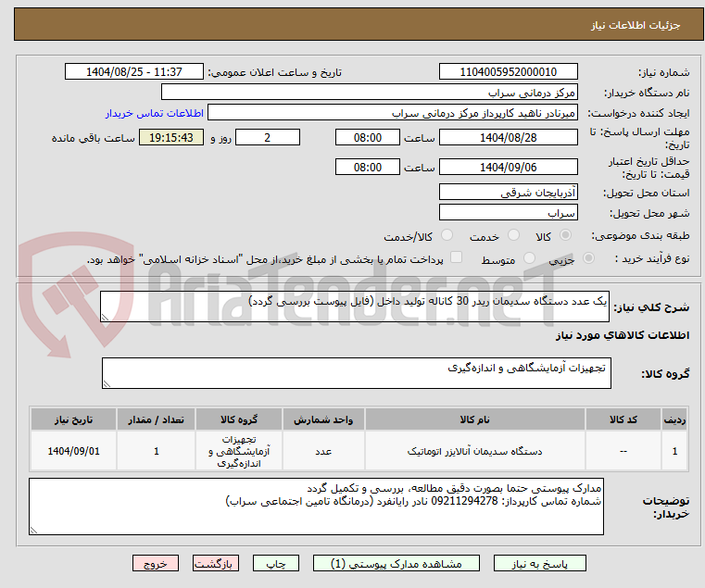Click announcement date field 1404/08/25 - 11:37

134,71
